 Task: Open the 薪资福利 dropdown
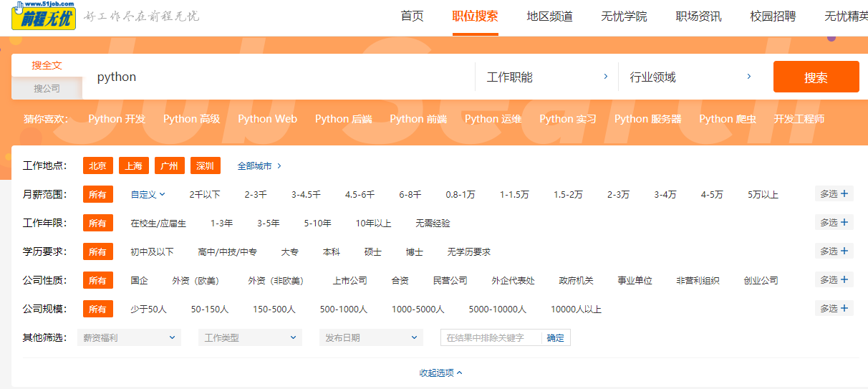click(x=129, y=337)
